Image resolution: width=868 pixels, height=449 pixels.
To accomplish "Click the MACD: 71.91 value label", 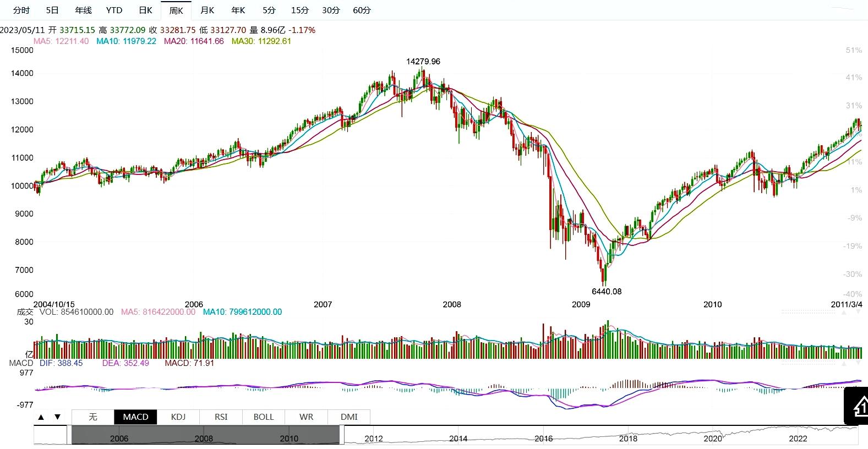I will tap(189, 363).
